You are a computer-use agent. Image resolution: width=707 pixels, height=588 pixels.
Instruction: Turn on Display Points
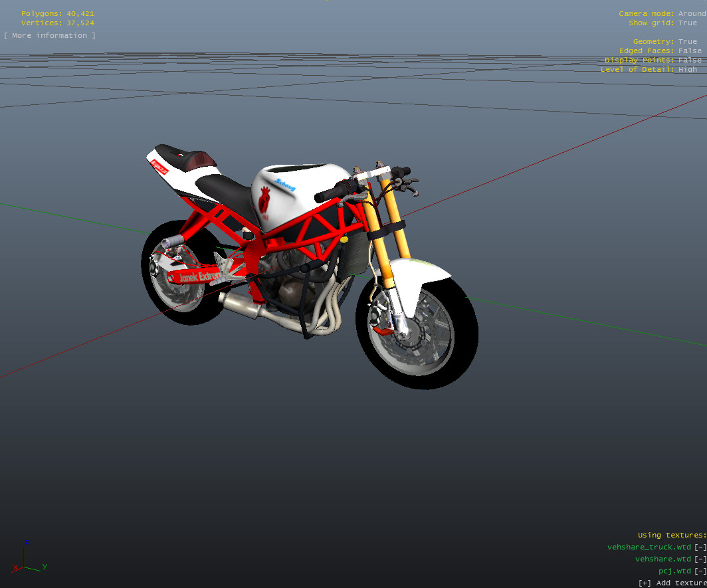pyautogui.click(x=690, y=60)
